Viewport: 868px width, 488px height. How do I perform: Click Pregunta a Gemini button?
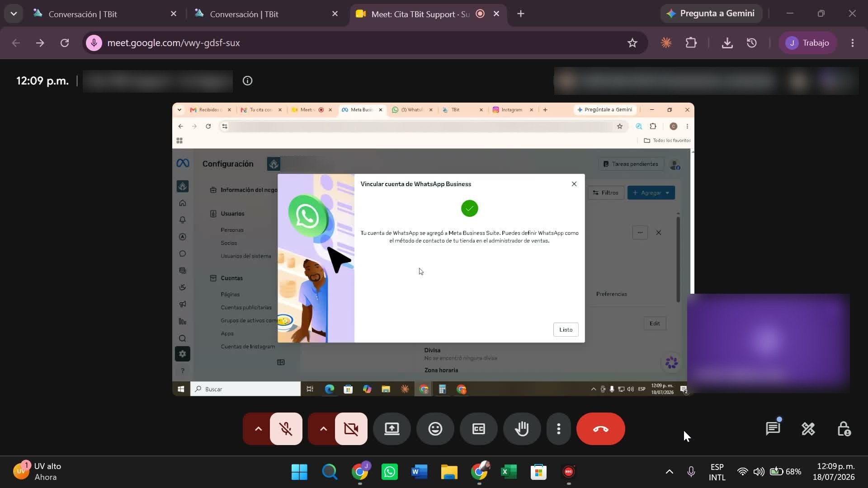click(711, 14)
